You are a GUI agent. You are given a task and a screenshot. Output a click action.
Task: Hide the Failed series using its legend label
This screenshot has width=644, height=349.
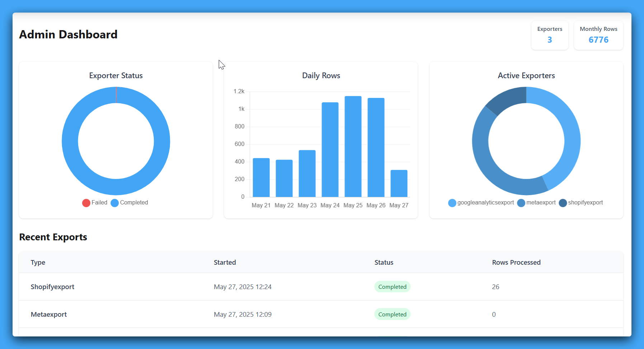99,203
